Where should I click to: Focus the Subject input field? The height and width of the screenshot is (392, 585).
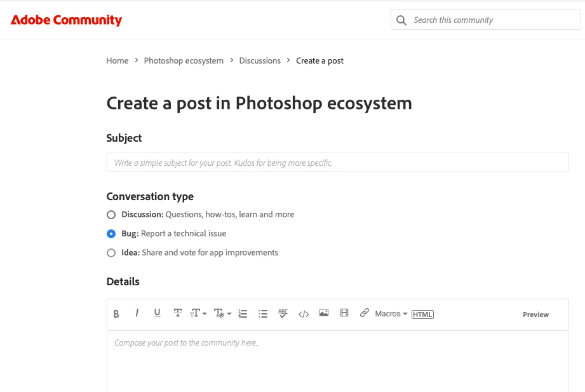tap(338, 162)
